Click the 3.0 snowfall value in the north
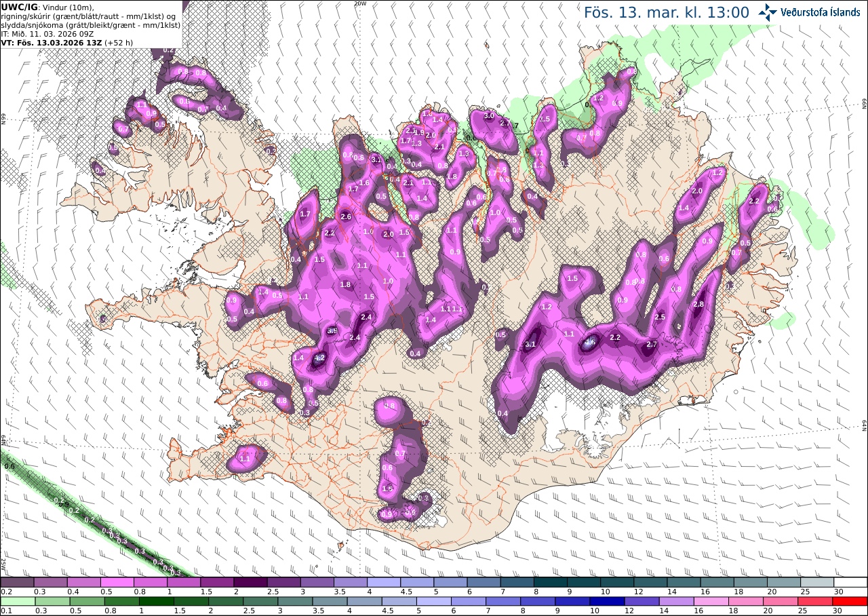868x616 pixels. pyautogui.click(x=489, y=116)
